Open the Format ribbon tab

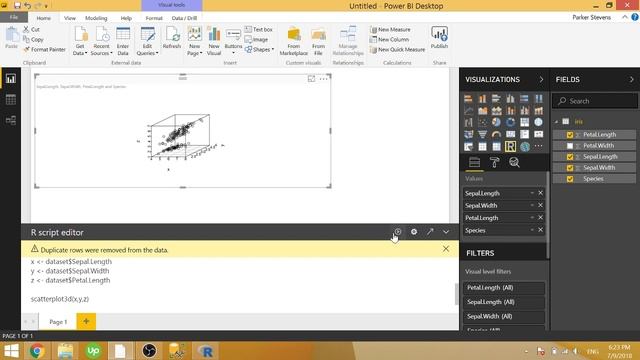coord(153,18)
